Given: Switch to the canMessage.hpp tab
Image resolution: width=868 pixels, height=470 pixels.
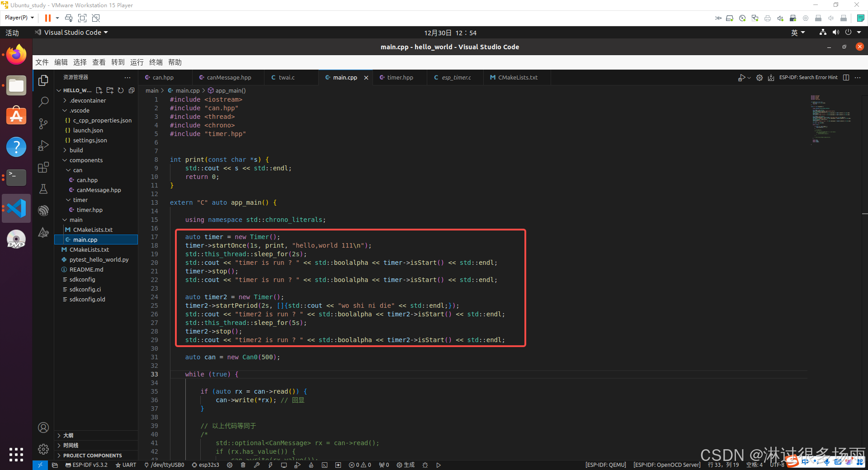Looking at the screenshot, I should 229,78.
